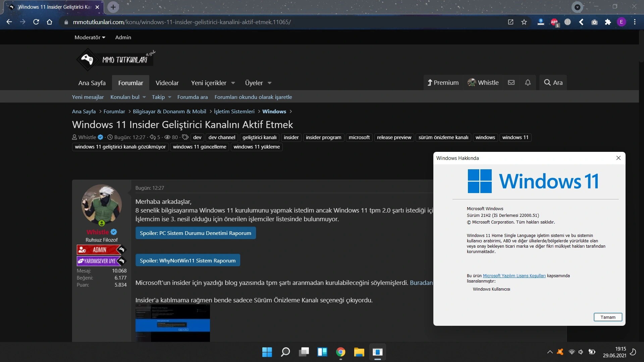
Task: Close the Windows Hakkında dialog
Action: (x=619, y=158)
